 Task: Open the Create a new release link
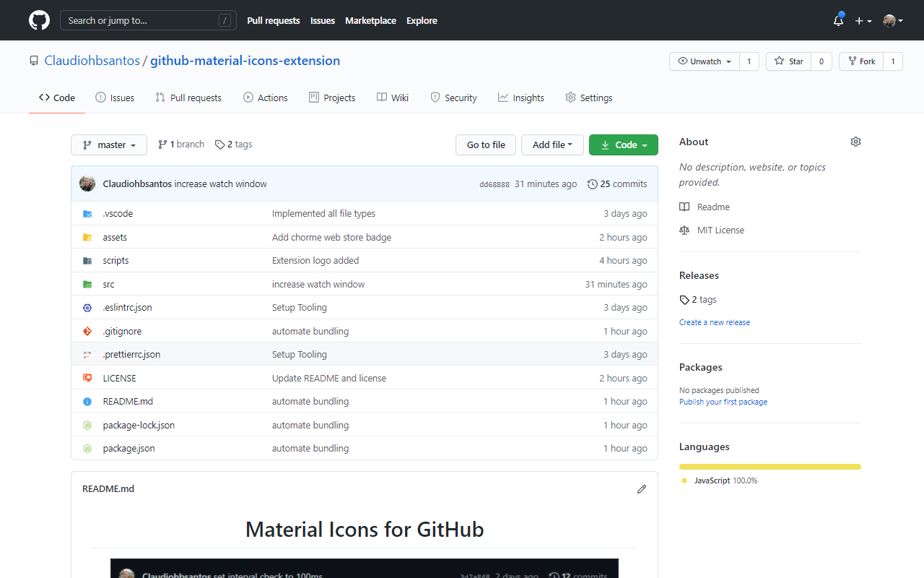click(714, 322)
